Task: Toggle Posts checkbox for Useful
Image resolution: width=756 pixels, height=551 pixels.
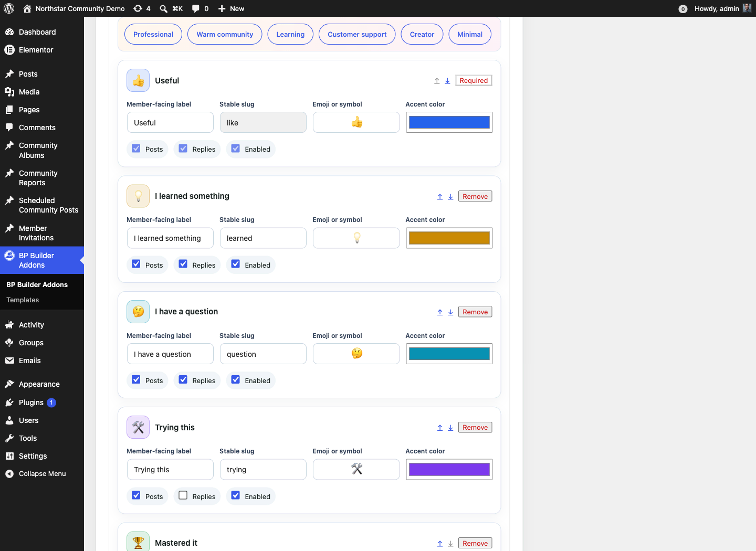Action: coord(136,149)
